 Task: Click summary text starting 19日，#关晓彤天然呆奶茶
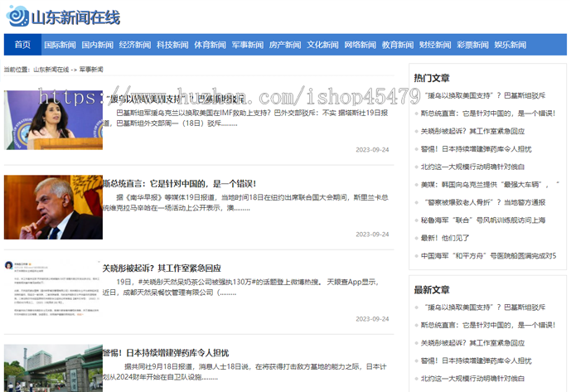pyautogui.click(x=240, y=287)
